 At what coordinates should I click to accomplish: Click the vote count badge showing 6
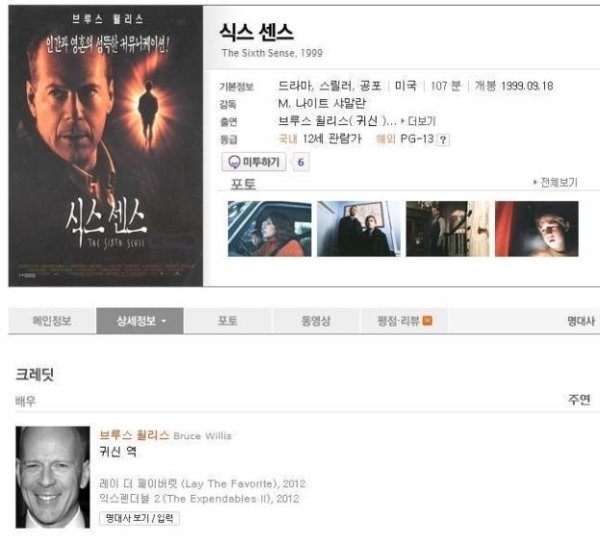click(x=301, y=162)
